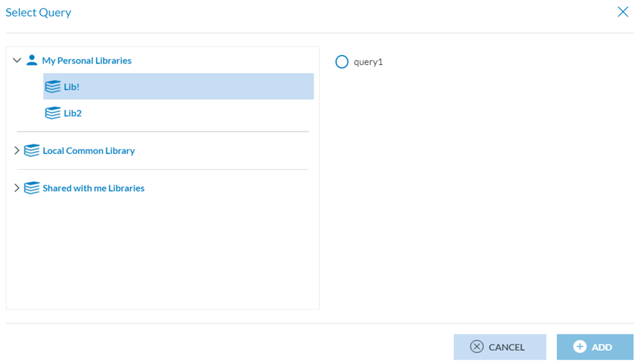Select the query1 radio button
Image resolution: width=640 pixels, height=364 pixels.
tap(342, 62)
